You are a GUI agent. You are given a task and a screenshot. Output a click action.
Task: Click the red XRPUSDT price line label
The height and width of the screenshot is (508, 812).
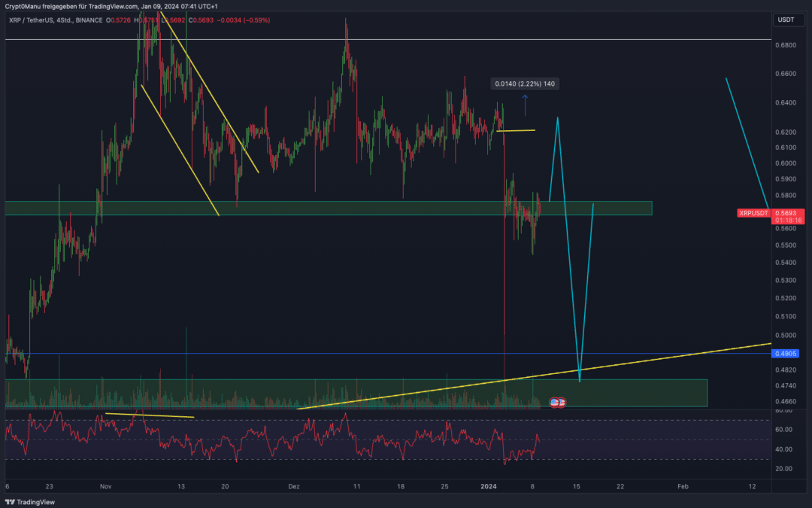click(753, 213)
